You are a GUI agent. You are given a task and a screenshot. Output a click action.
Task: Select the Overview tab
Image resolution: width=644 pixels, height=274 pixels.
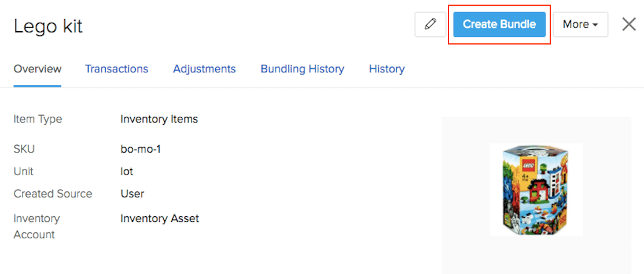tap(38, 69)
